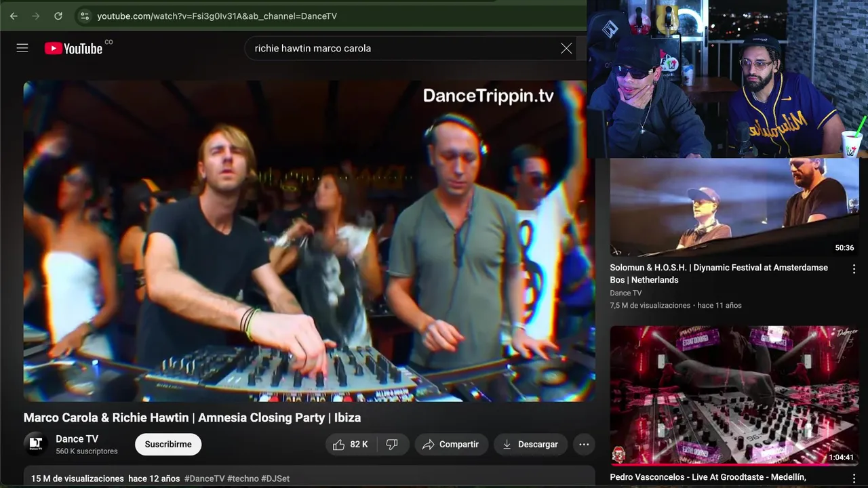This screenshot has width=868, height=488.
Task: Click the main video player
Action: point(309,241)
